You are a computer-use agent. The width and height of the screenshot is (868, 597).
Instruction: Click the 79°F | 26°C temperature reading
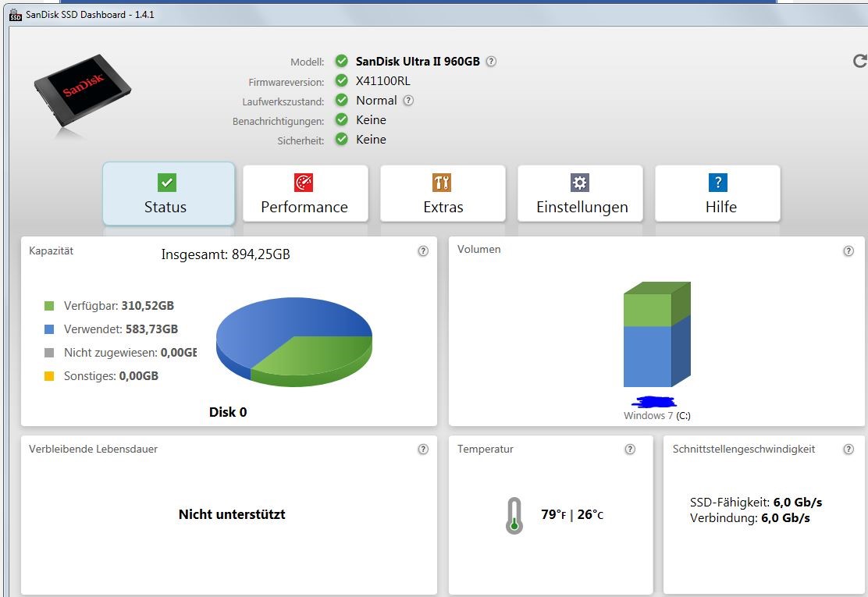point(572,514)
